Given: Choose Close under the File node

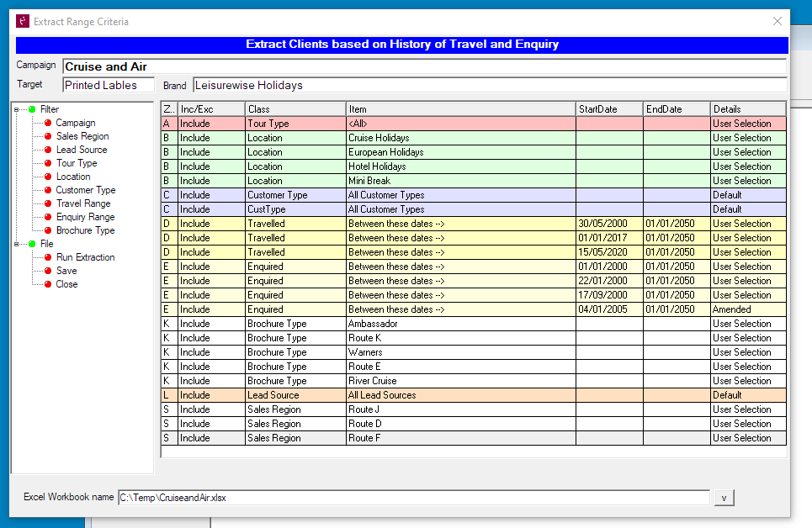Looking at the screenshot, I should coord(66,284).
